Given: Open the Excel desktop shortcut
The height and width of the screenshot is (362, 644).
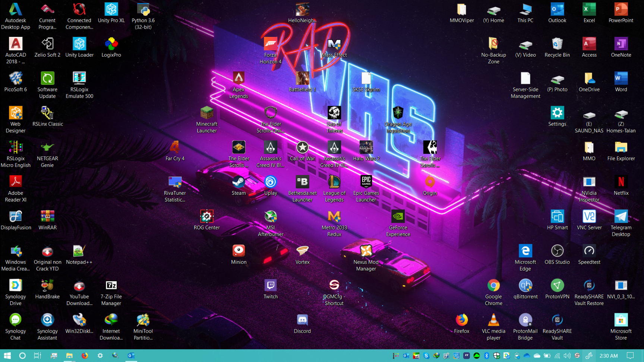Looking at the screenshot, I should point(589,13).
